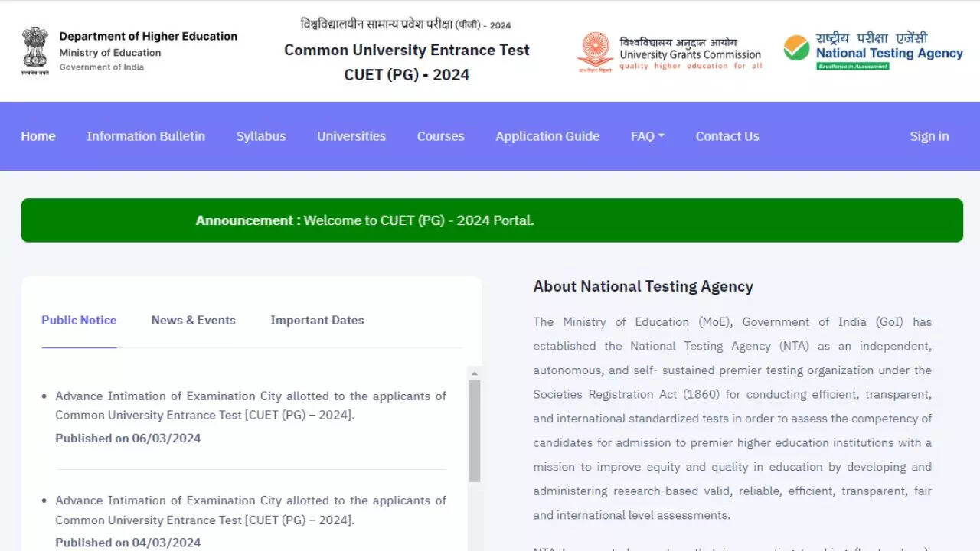The width and height of the screenshot is (980, 551).
Task: Go to the Syllabus page
Action: 261,136
